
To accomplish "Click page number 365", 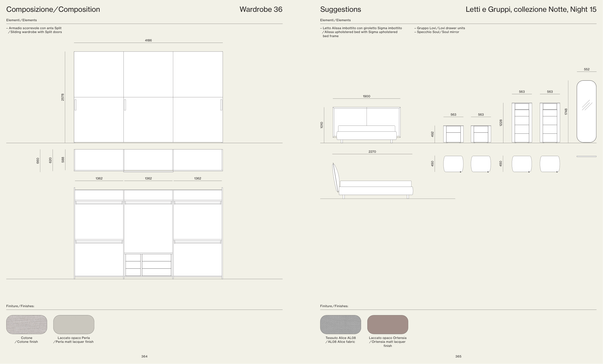I will pos(458,357).
